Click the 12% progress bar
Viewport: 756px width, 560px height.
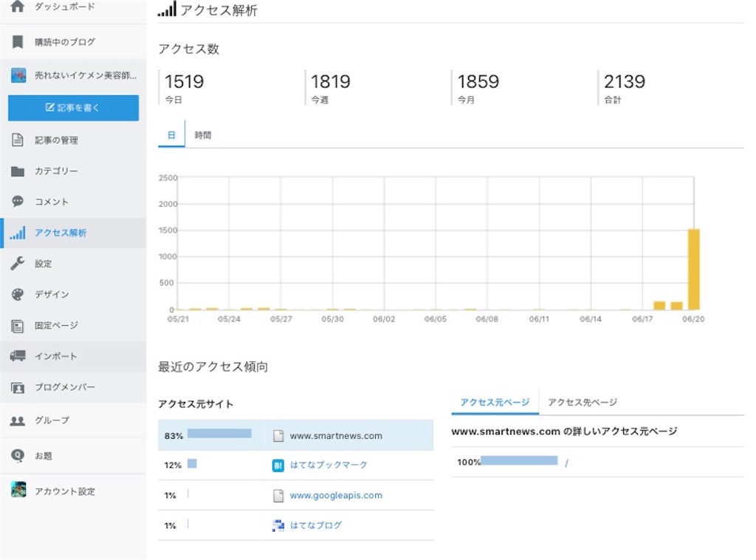192,463
